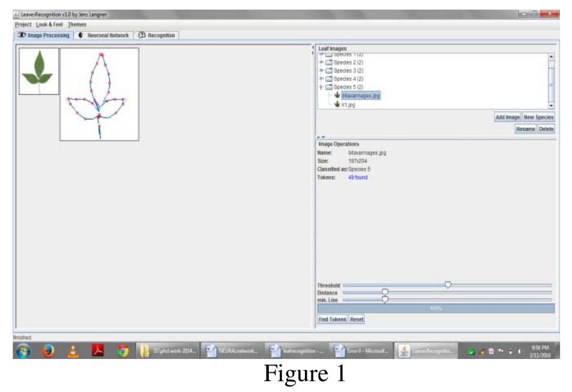Click the brain icon on Neuronal Network tab
The image size is (572, 392).
coord(80,35)
